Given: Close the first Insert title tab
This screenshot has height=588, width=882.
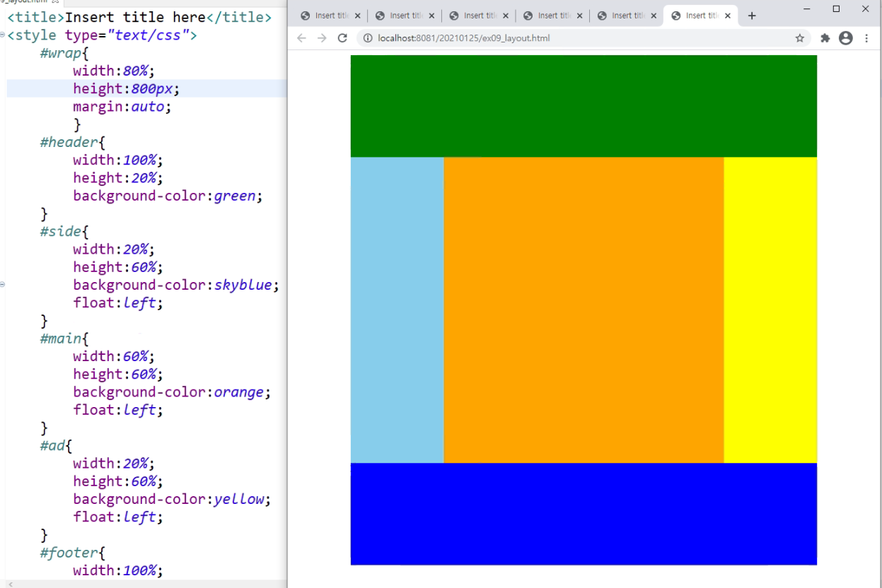Looking at the screenshot, I should pyautogui.click(x=357, y=16).
